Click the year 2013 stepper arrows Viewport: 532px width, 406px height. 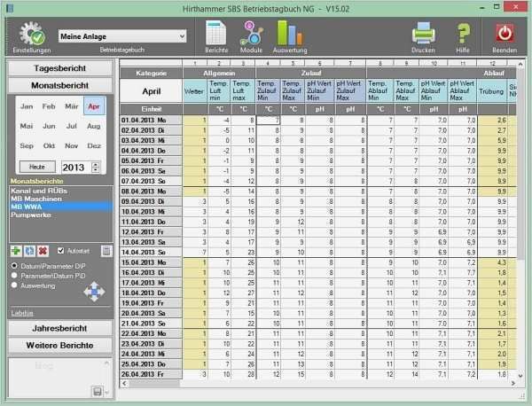(x=96, y=168)
